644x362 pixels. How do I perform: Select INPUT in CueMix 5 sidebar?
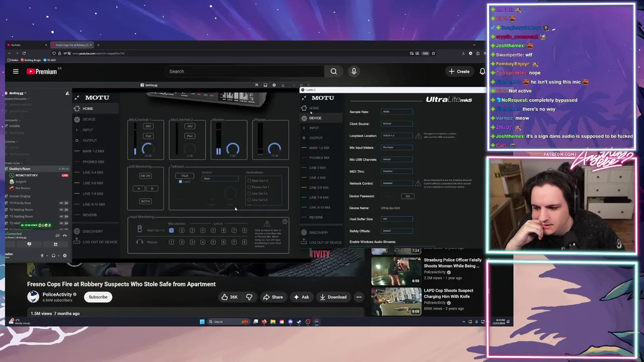click(x=314, y=128)
